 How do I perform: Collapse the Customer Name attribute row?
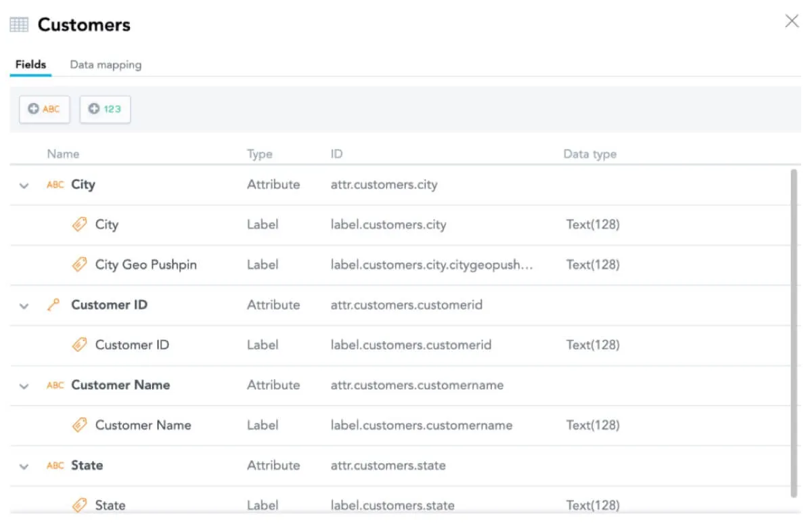click(x=24, y=386)
